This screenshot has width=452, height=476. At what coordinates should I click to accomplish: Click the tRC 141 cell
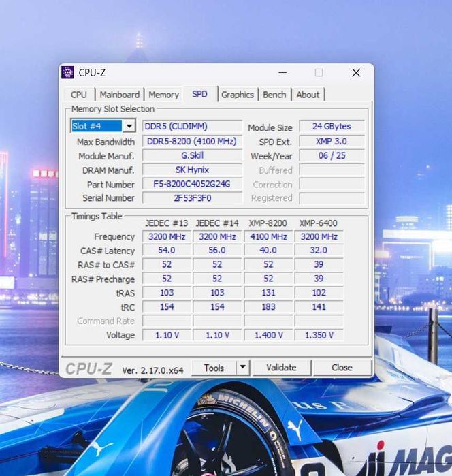point(319,307)
